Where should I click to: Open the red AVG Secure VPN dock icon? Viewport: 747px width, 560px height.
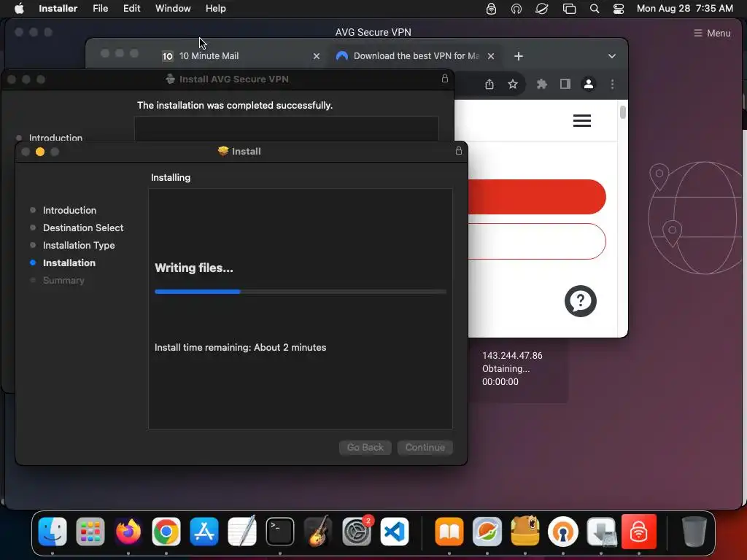click(639, 532)
